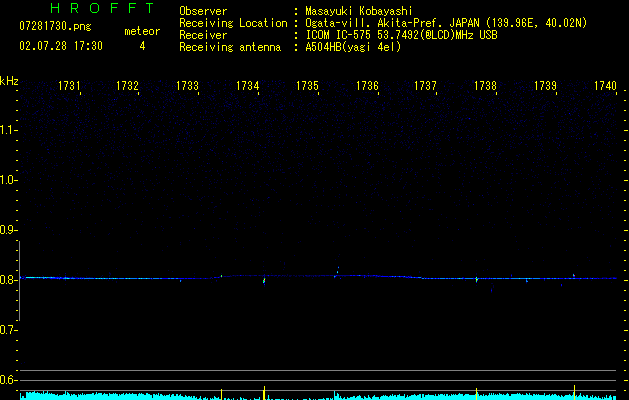
Task: Click the gray frequency range bar near 0.8 kHz
Action: [x=19, y=280]
